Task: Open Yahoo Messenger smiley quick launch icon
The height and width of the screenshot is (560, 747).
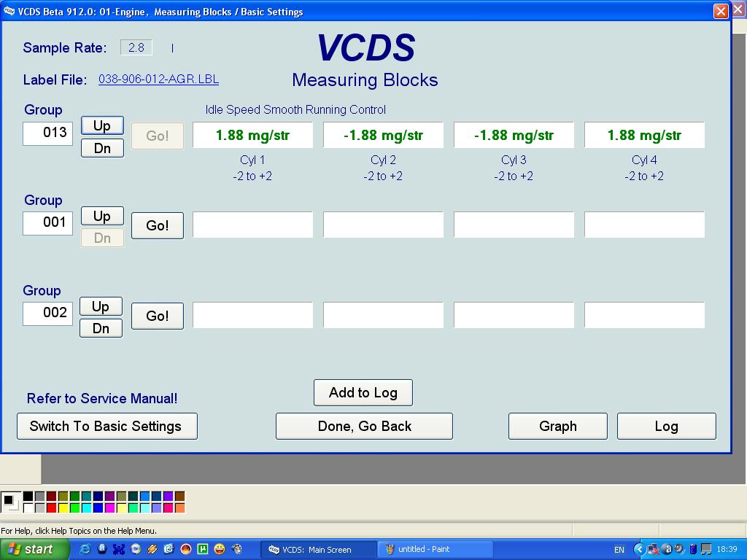Action: (219, 549)
